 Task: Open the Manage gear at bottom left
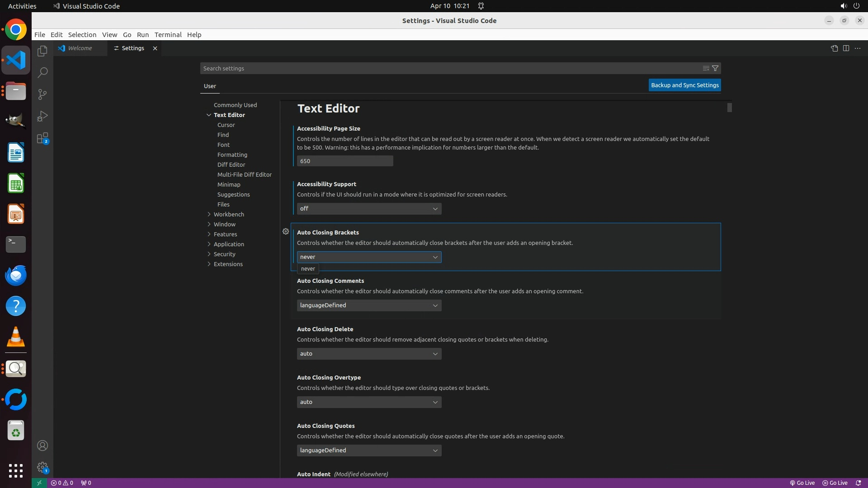pyautogui.click(x=42, y=467)
